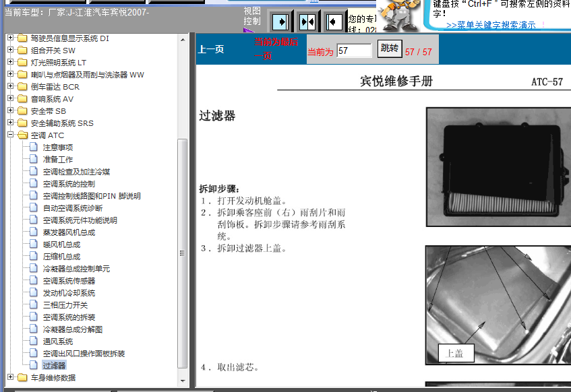Open the 空调系统传感器 page
This screenshot has height=392, width=571.
point(69,281)
